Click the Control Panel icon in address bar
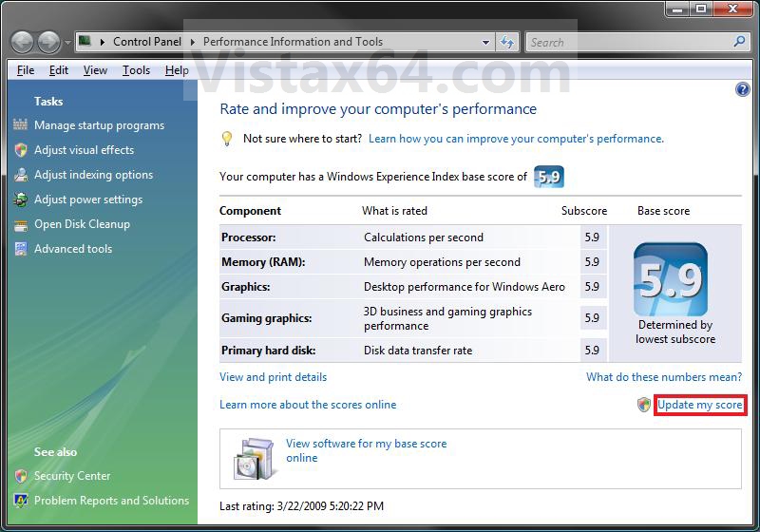Image resolution: width=760 pixels, height=532 pixels. point(85,41)
